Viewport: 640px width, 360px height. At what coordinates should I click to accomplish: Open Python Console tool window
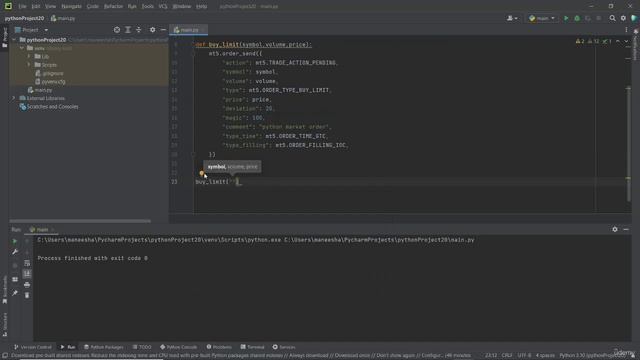click(x=178, y=347)
